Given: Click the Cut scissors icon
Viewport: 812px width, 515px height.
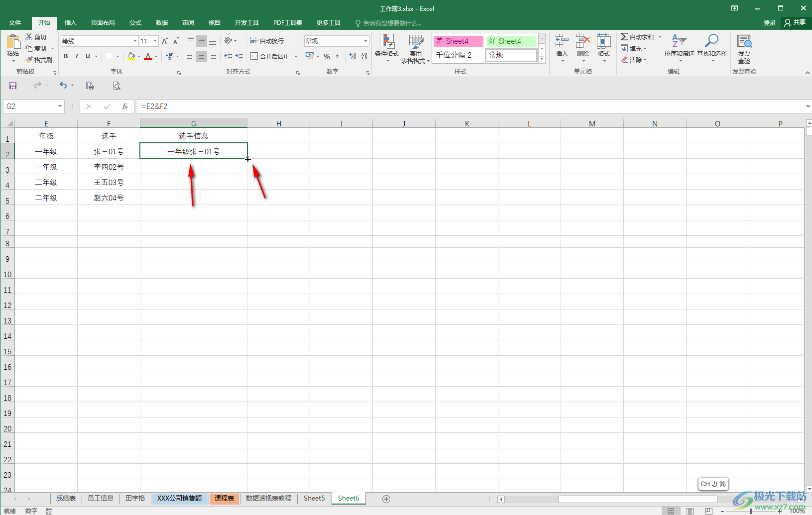Looking at the screenshot, I should [29, 37].
